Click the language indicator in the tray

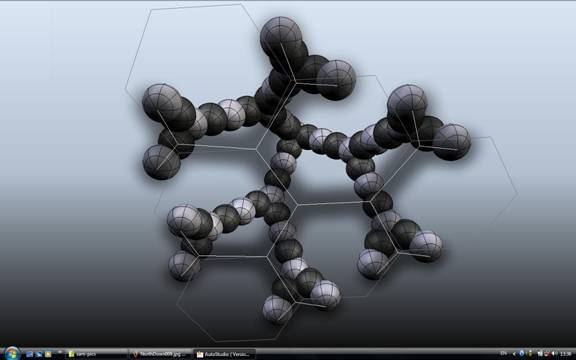pyautogui.click(x=503, y=354)
